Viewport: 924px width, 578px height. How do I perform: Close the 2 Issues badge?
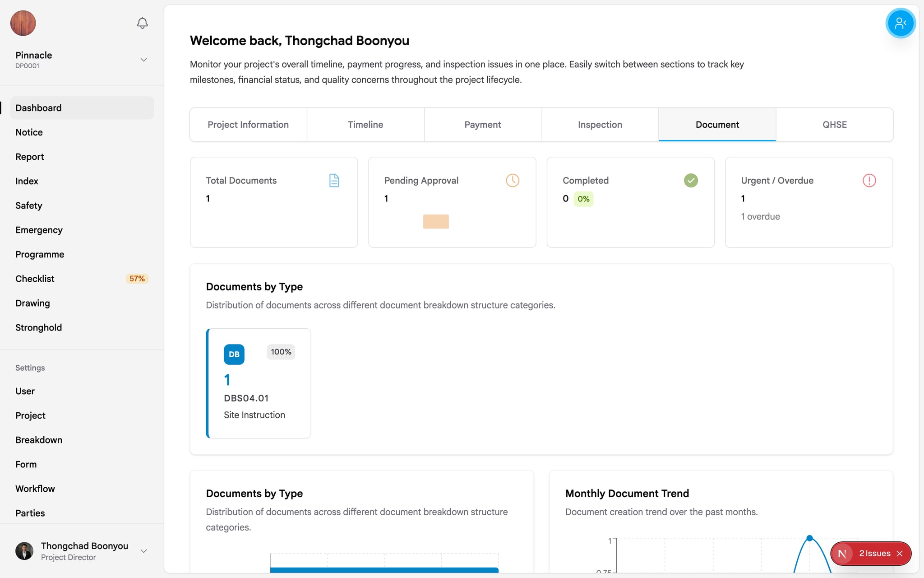[x=900, y=554]
